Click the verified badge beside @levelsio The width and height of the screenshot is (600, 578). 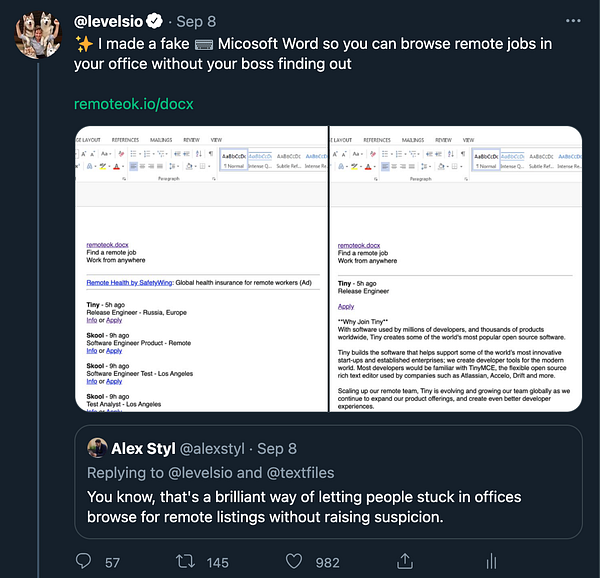[x=155, y=21]
